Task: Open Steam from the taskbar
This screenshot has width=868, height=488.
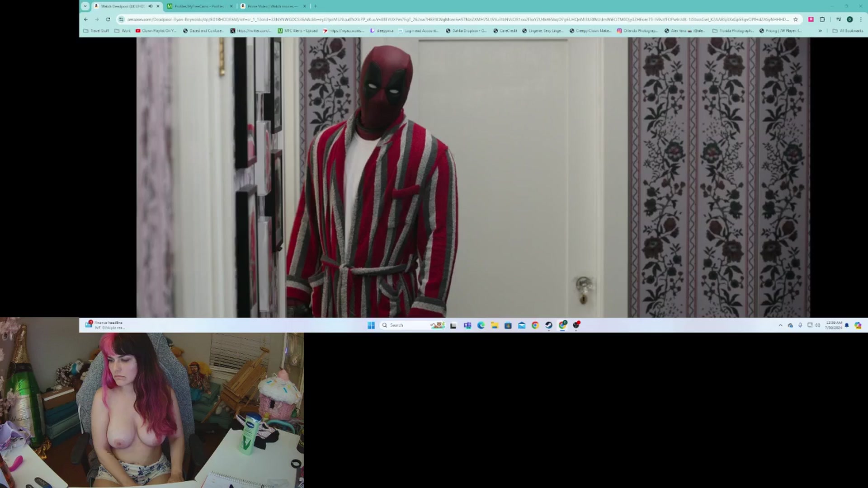Action: pyautogui.click(x=549, y=325)
